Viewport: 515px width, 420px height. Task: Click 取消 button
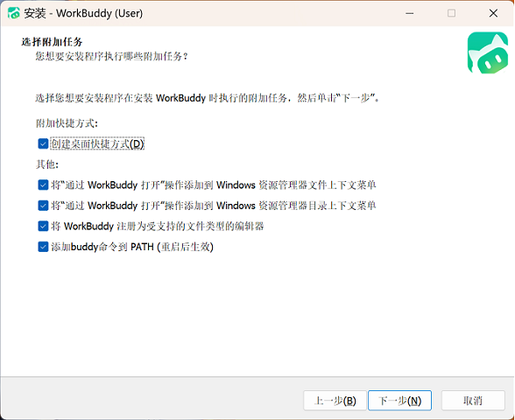click(x=473, y=401)
